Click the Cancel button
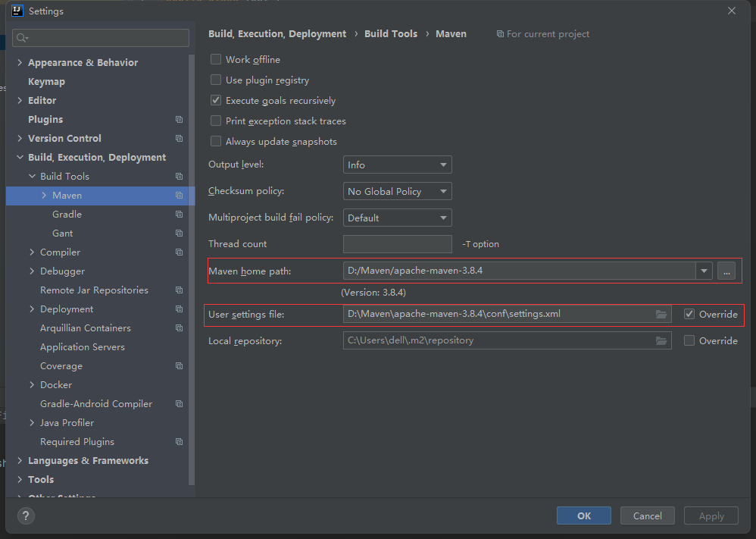 click(647, 515)
